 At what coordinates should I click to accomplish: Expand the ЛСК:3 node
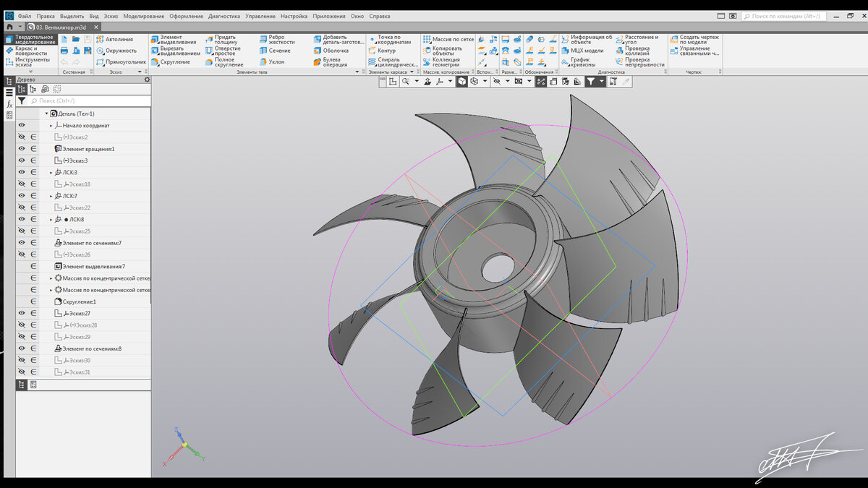pos(51,172)
